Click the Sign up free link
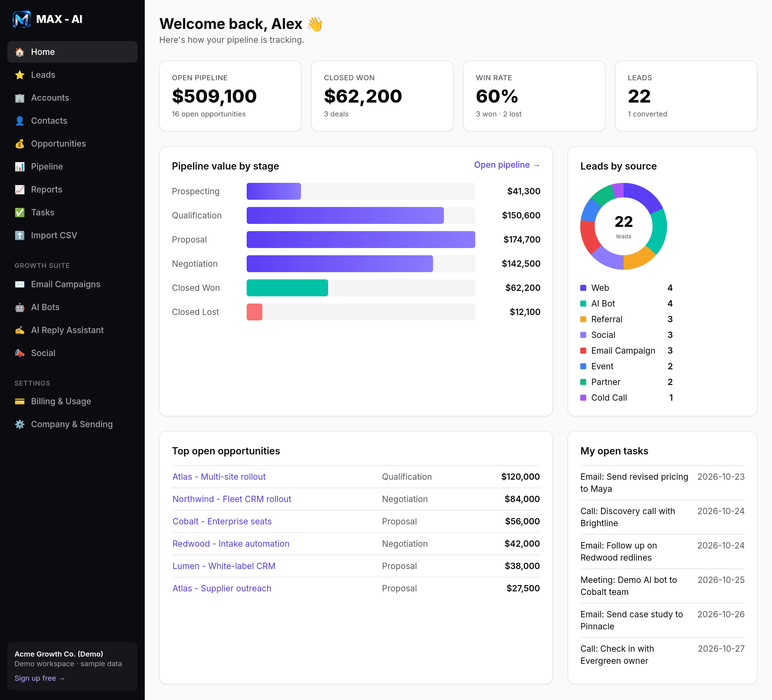 click(x=40, y=678)
